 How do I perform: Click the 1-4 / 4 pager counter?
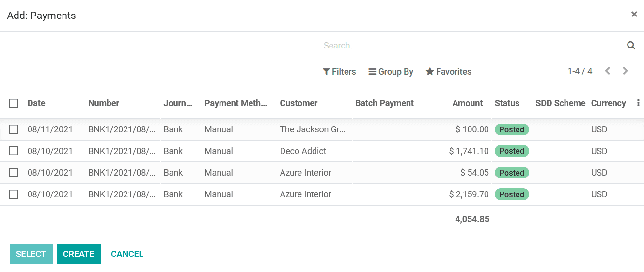580,72
